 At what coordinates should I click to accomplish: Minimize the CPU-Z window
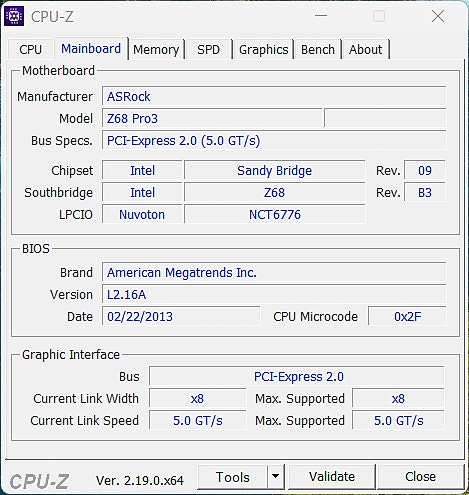click(321, 16)
